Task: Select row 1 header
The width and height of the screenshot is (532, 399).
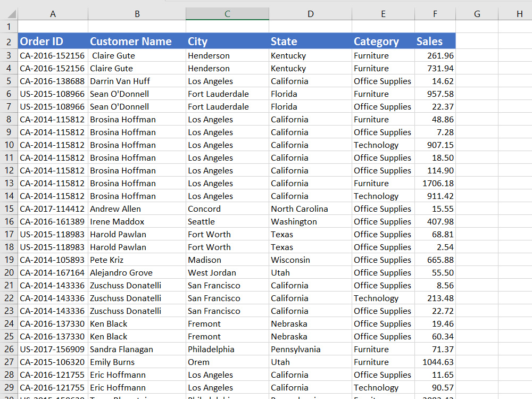Action: [x=9, y=27]
